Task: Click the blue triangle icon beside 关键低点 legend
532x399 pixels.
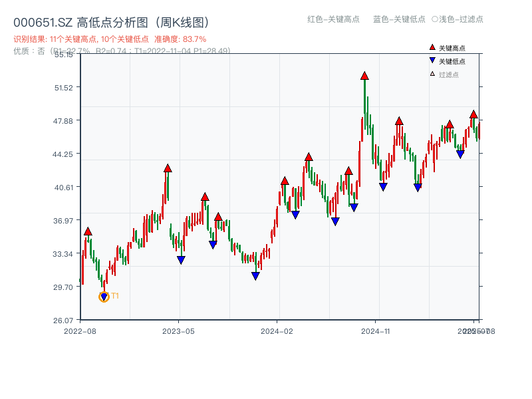Action: point(432,61)
